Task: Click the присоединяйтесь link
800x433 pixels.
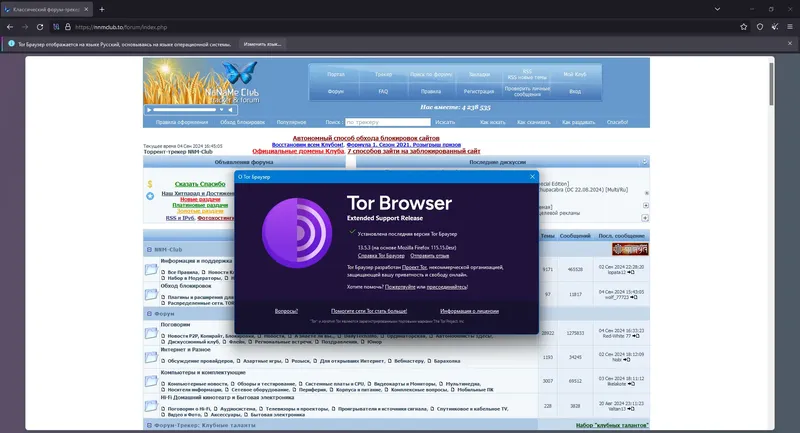Action: tap(446, 287)
